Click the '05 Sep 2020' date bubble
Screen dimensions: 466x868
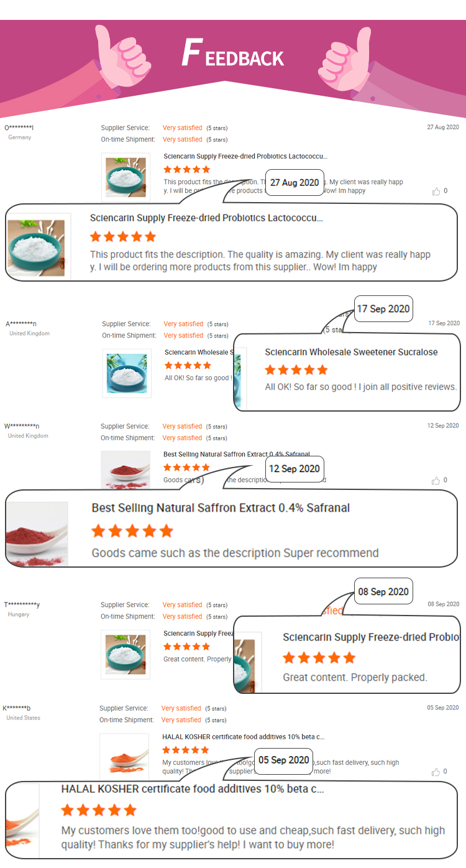283,760
